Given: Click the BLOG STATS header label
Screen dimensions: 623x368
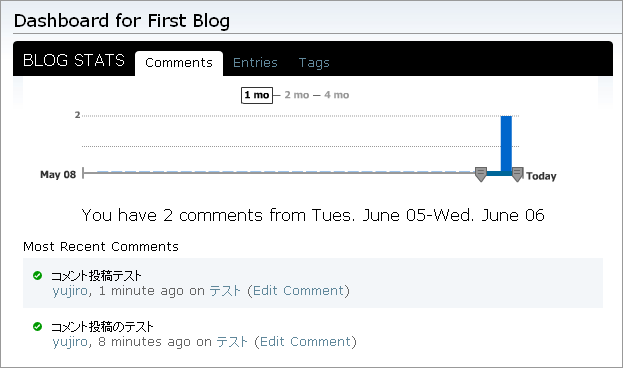Looking at the screenshot, I should (74, 60).
